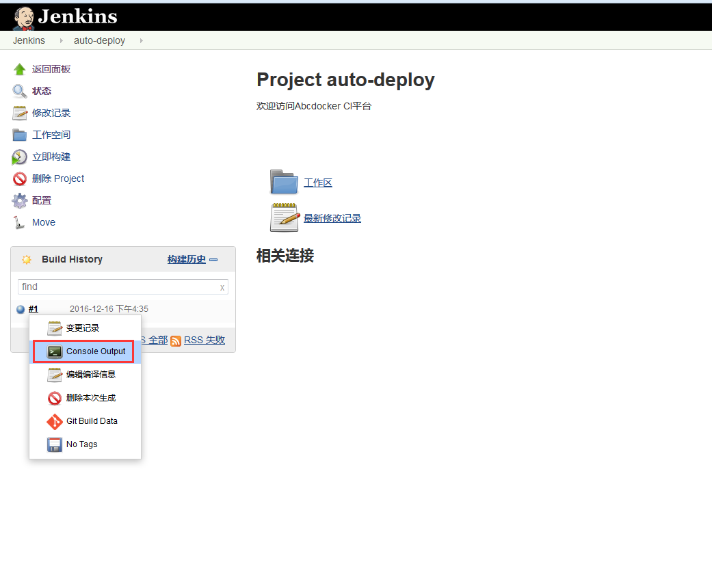Click the 状态 magnifier icon

[19, 90]
